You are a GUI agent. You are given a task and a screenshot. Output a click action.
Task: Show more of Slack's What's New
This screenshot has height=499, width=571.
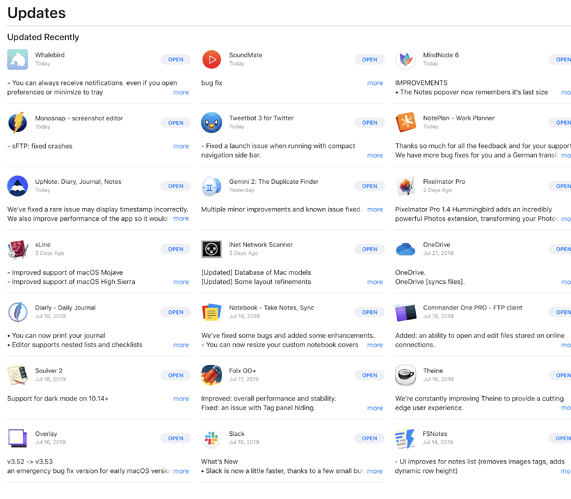click(375, 471)
